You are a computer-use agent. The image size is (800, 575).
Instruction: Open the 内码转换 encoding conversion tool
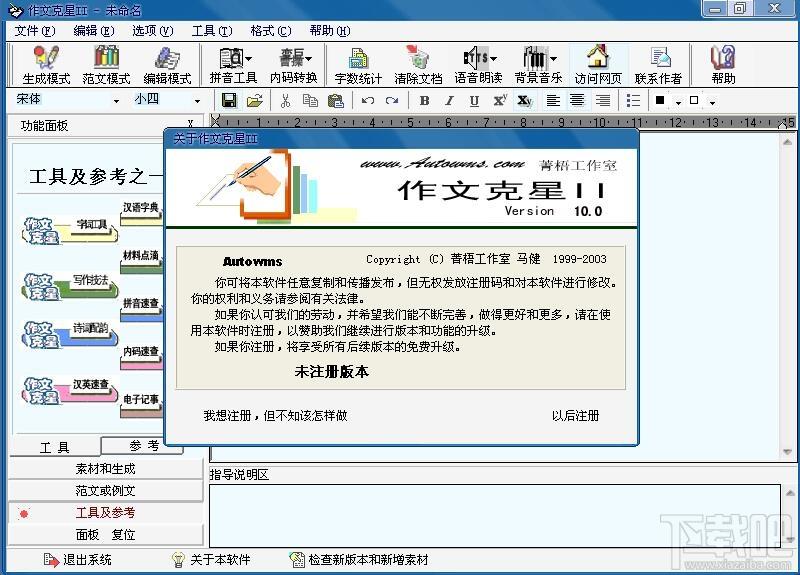(293, 64)
